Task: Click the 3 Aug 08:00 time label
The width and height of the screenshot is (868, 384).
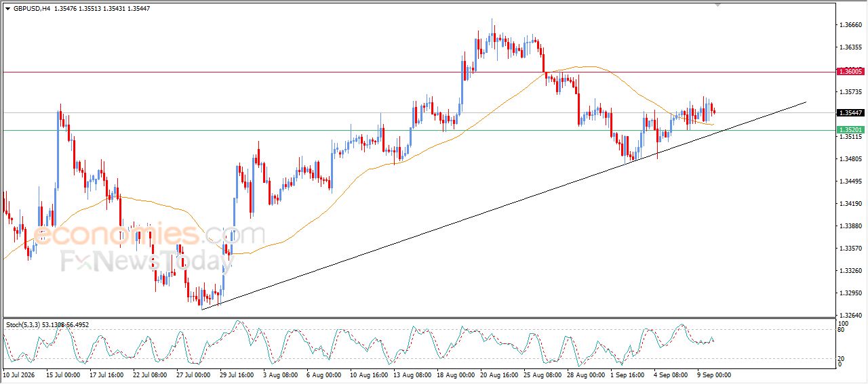Action: click(x=279, y=375)
